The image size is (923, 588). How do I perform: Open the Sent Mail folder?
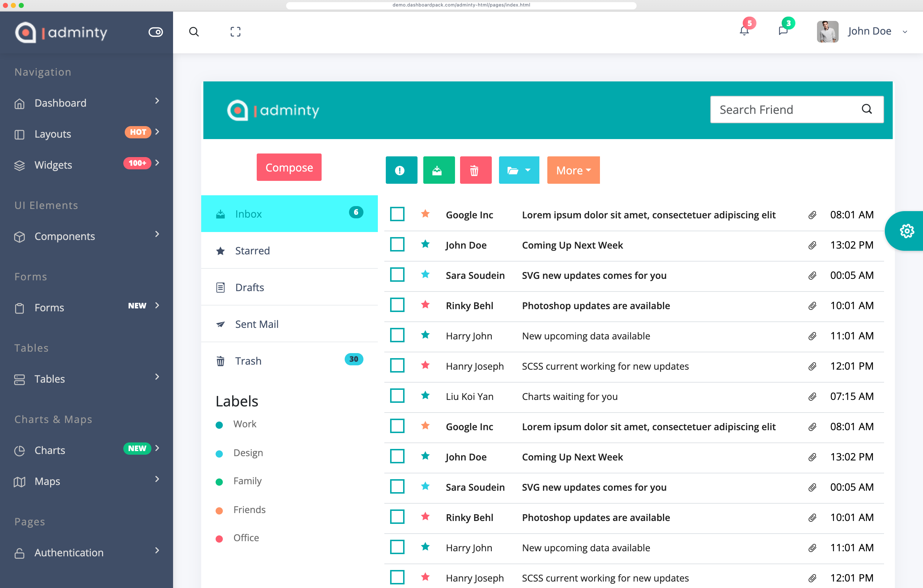pos(290,324)
